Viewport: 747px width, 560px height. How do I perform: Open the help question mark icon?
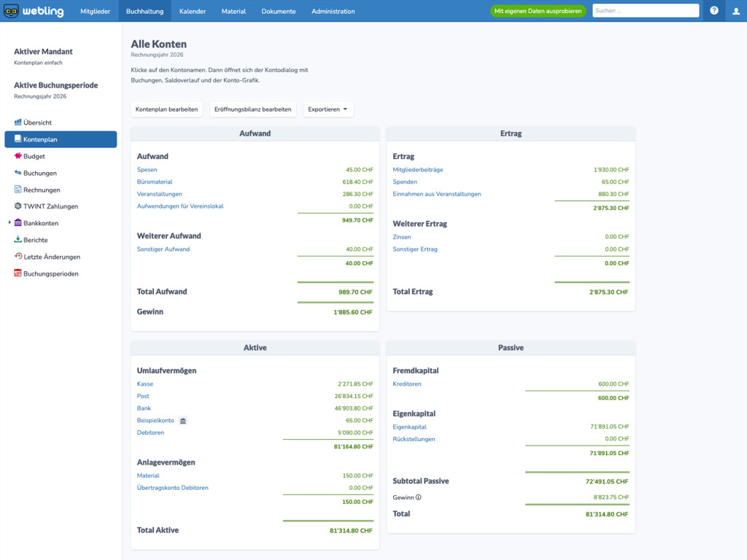pos(713,10)
